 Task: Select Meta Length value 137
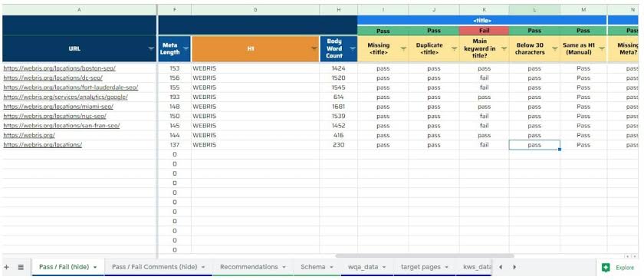(174, 145)
